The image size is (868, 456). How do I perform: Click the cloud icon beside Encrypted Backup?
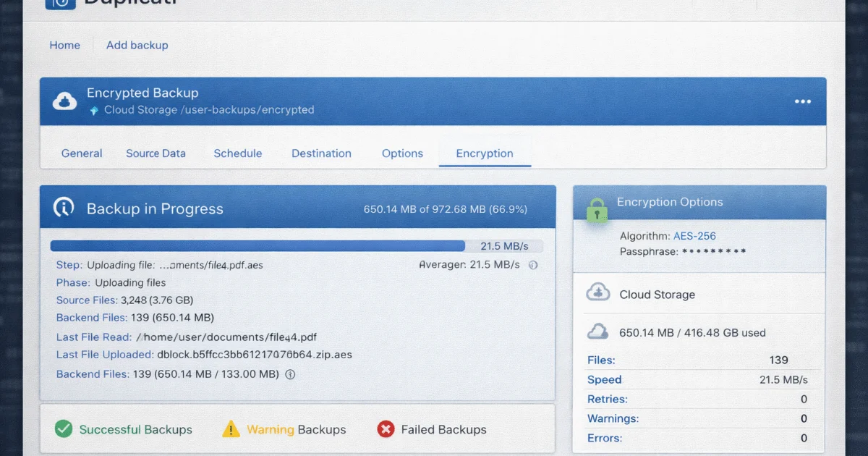click(x=65, y=101)
